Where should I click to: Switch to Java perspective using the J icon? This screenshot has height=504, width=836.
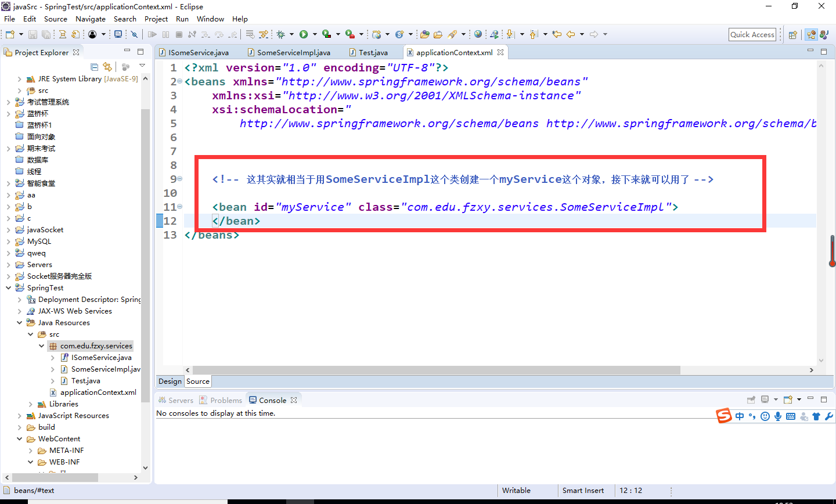[x=824, y=34]
